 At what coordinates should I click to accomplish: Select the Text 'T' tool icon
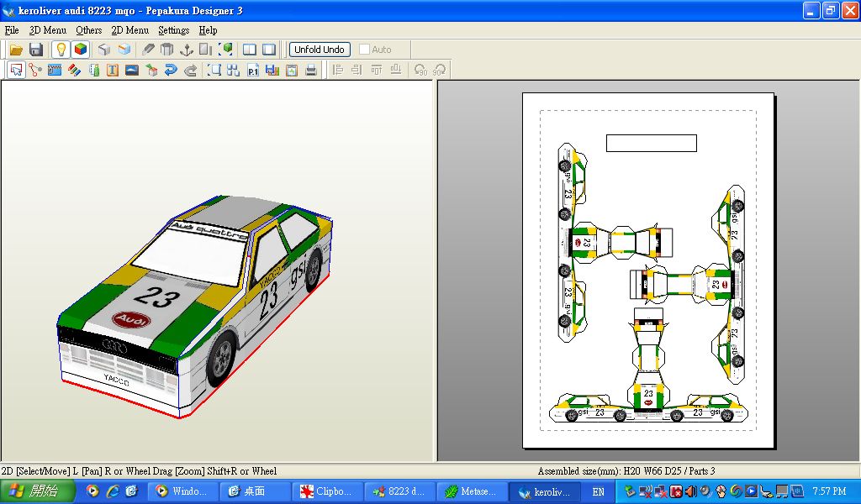(113, 71)
